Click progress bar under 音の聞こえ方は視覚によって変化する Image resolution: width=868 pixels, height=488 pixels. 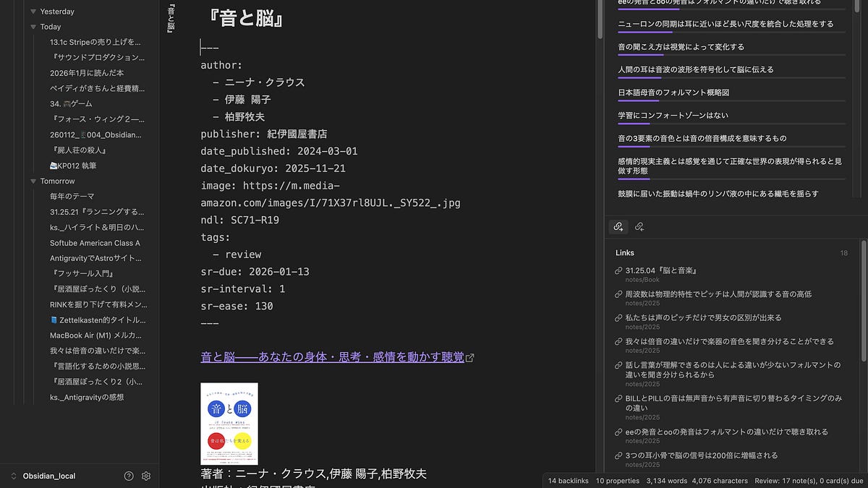point(731,55)
